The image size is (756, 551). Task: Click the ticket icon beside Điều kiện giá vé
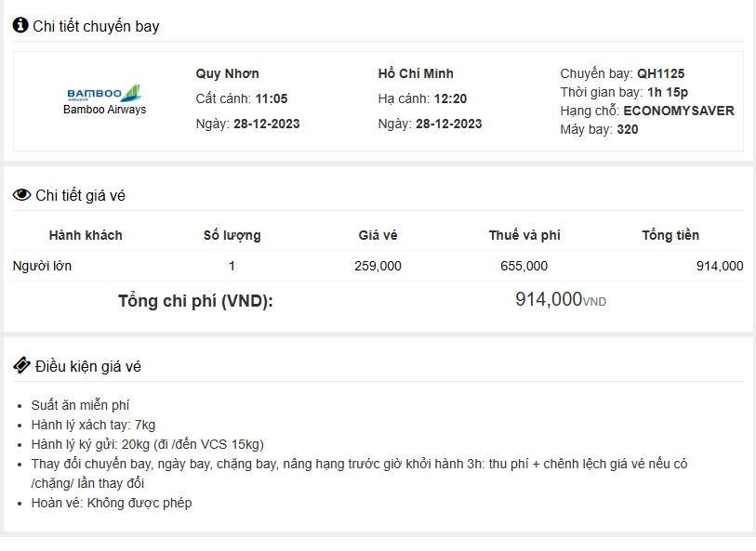pos(21,365)
